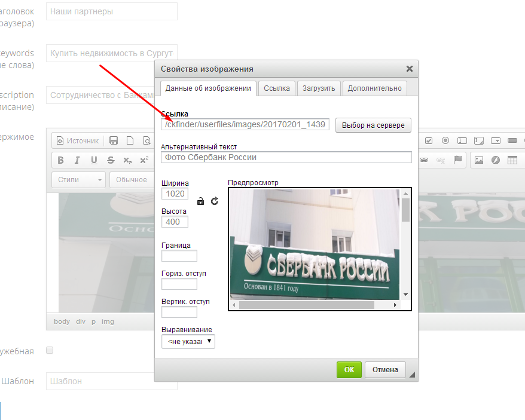Insert a Textarea form element
Viewport: 525px width, 420px height.
[x=479, y=140]
